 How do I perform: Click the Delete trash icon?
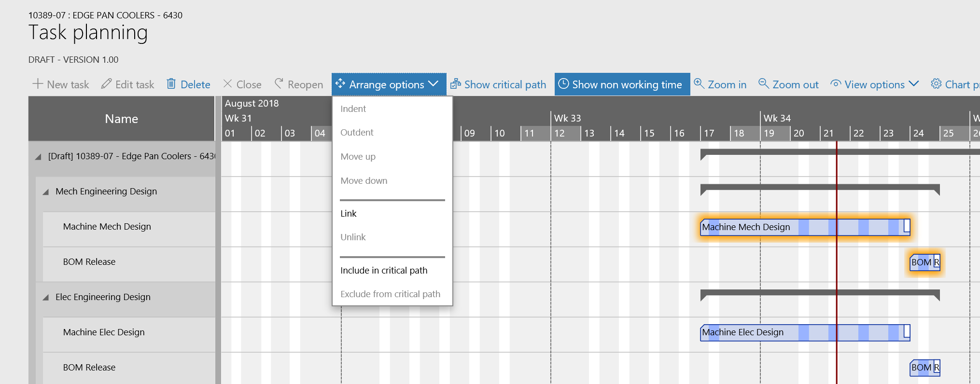[171, 84]
